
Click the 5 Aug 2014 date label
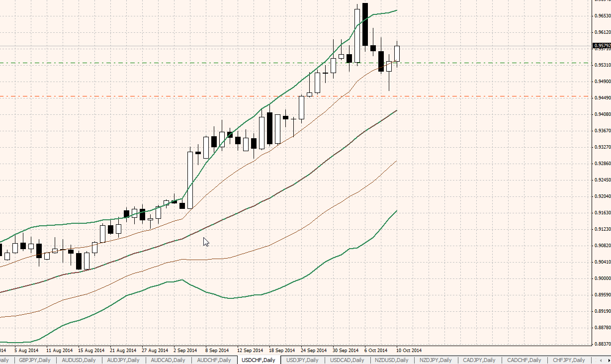tap(26, 350)
